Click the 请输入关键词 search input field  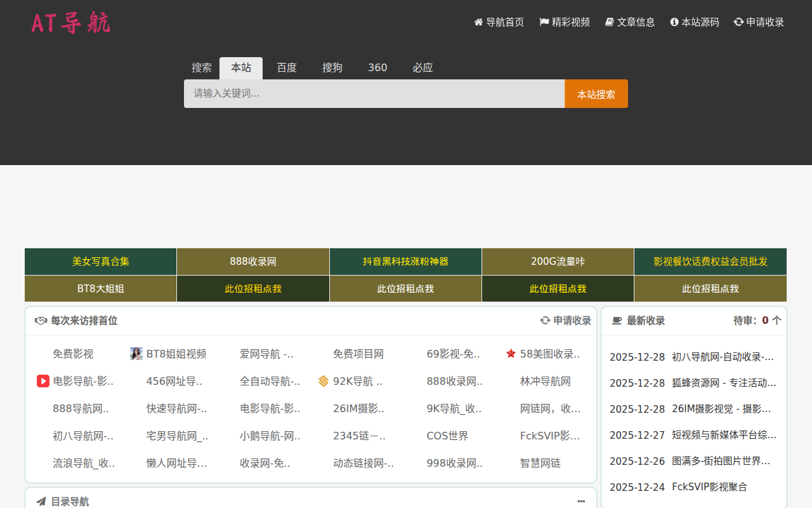(x=374, y=93)
